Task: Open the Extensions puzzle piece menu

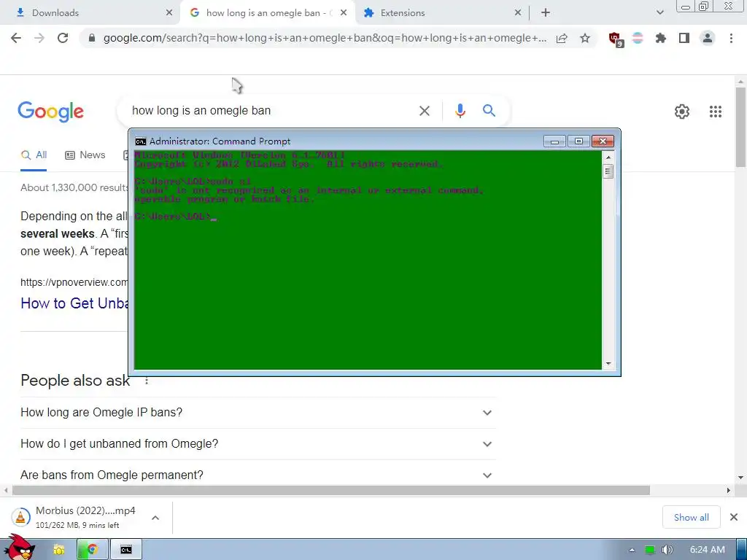Action: pyautogui.click(x=661, y=38)
